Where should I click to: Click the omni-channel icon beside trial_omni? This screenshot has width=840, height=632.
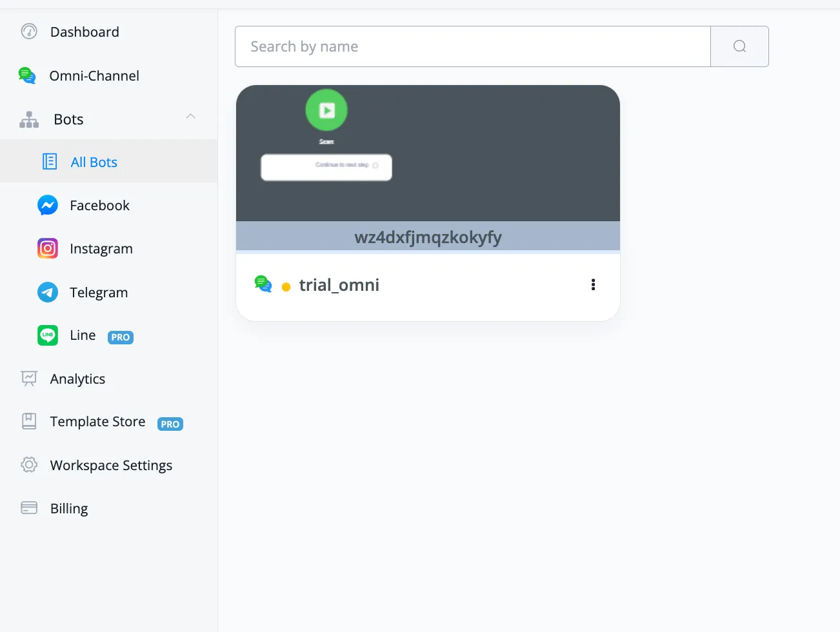point(263,284)
